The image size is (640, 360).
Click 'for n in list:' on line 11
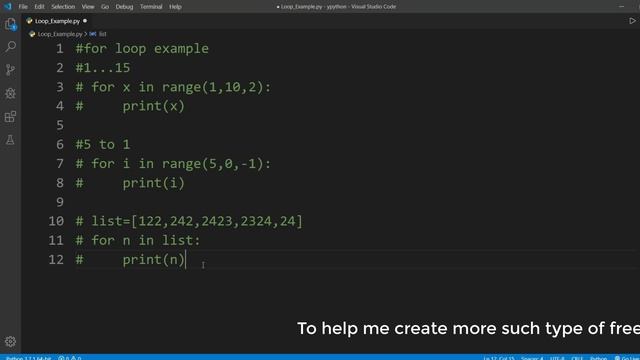[146, 240]
